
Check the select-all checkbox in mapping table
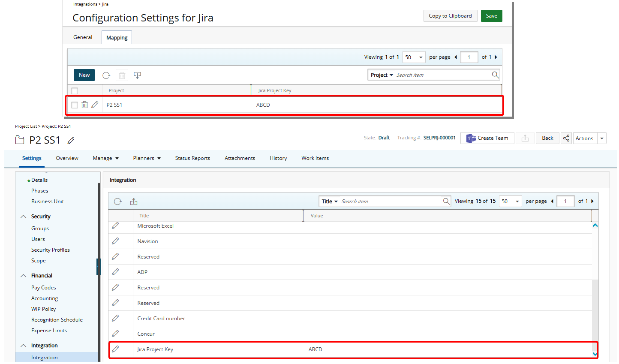[x=74, y=90]
